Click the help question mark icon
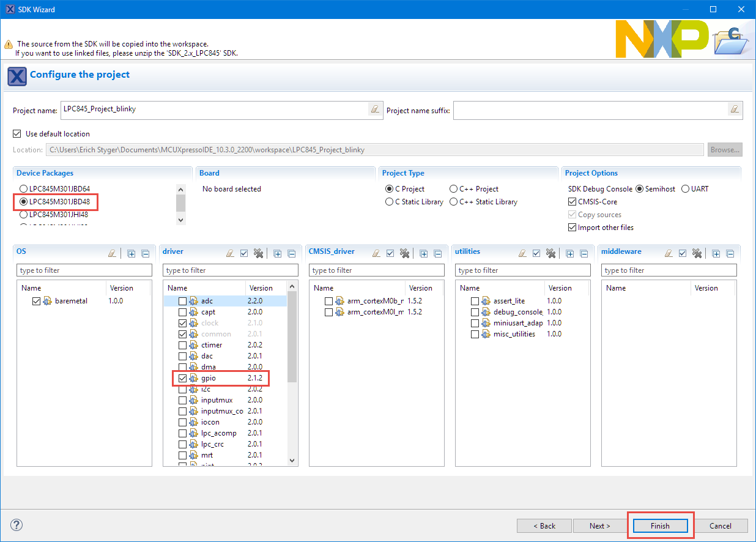 tap(17, 525)
